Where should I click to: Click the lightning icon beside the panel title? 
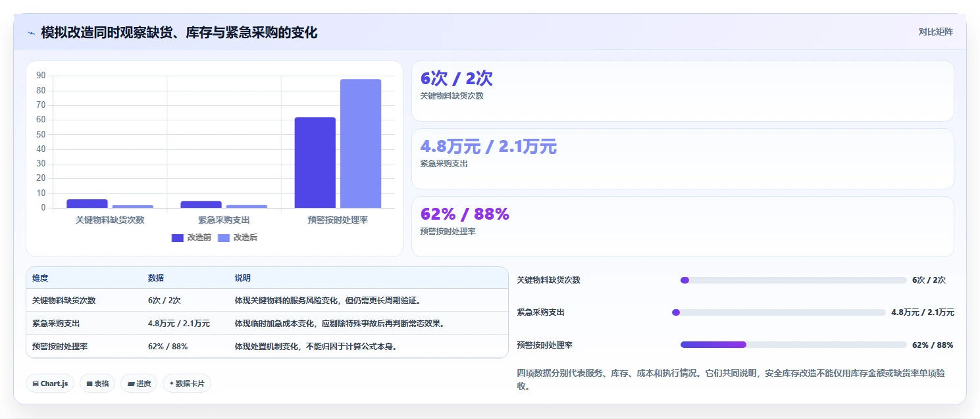[31, 33]
